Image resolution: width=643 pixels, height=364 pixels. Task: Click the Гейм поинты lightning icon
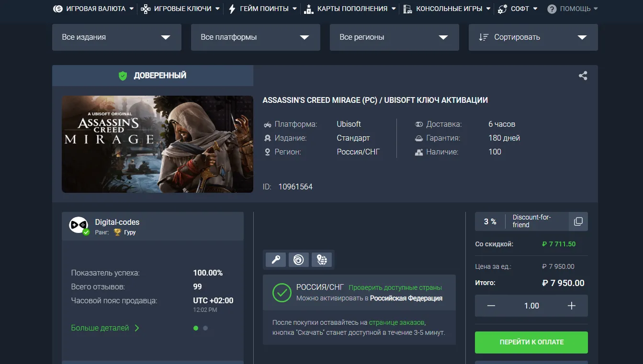pos(232,9)
